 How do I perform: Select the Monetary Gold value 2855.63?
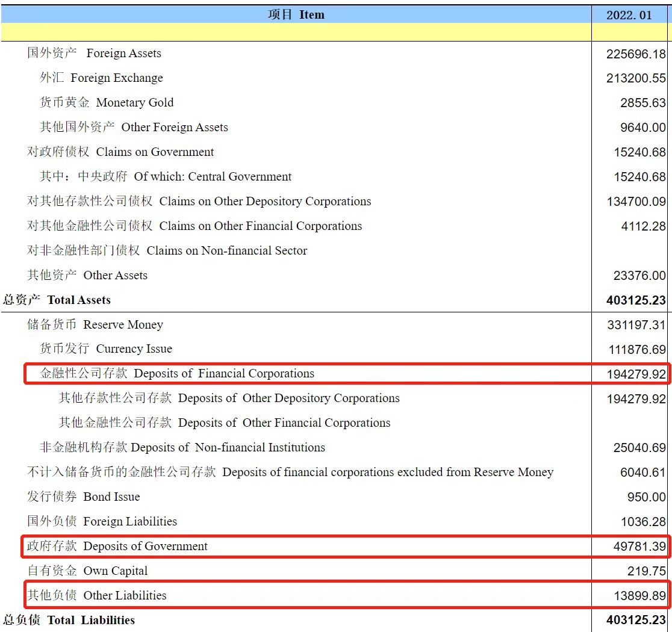click(x=643, y=103)
